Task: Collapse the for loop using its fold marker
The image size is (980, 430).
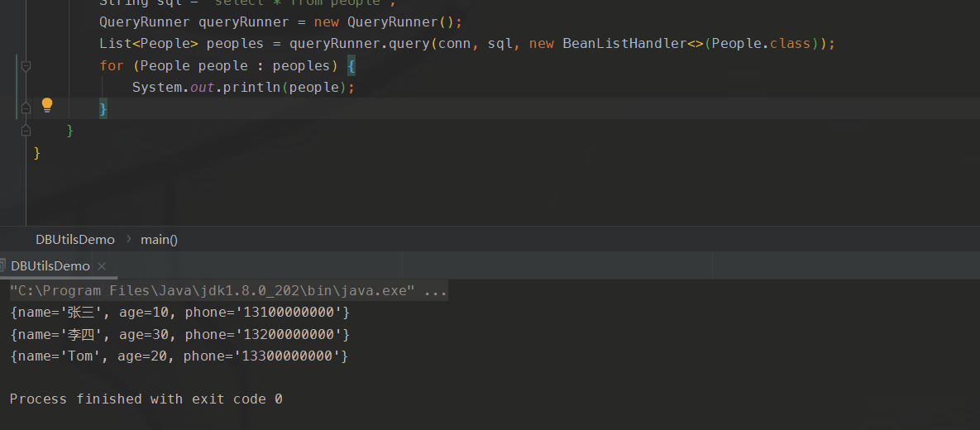Action: 26,65
